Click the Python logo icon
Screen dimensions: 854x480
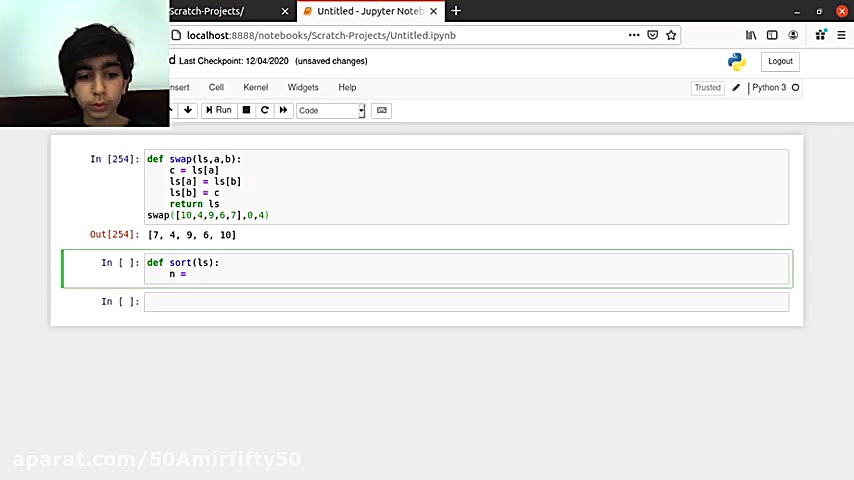[737, 62]
